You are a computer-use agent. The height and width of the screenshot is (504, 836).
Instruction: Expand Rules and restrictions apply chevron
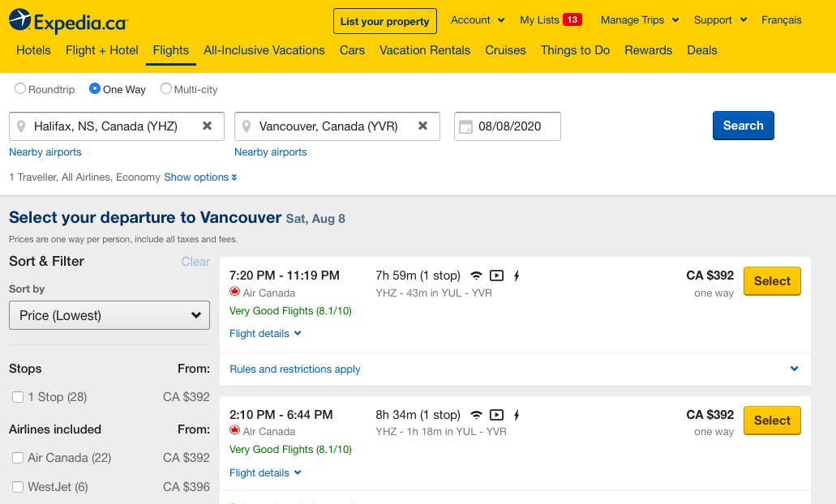pyautogui.click(x=795, y=369)
